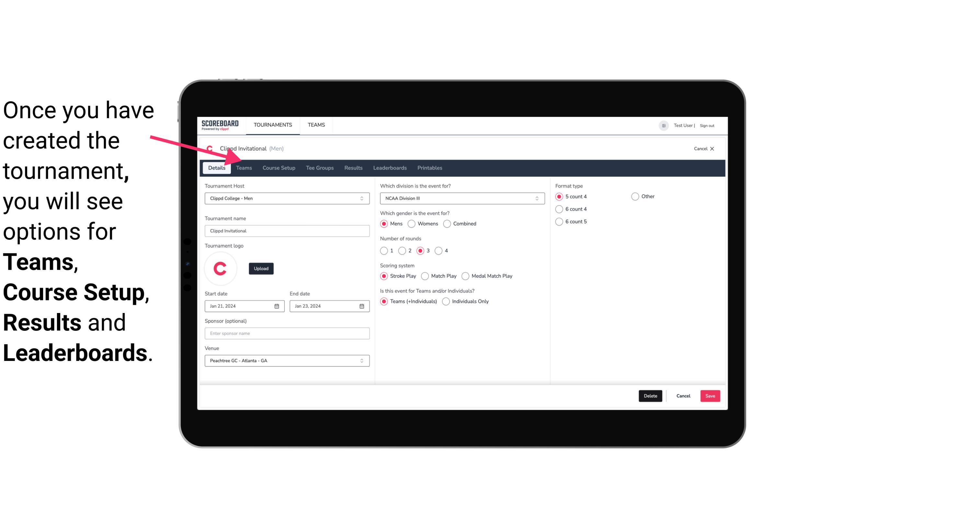
Task: Click the Tournament name input field
Action: click(x=287, y=230)
